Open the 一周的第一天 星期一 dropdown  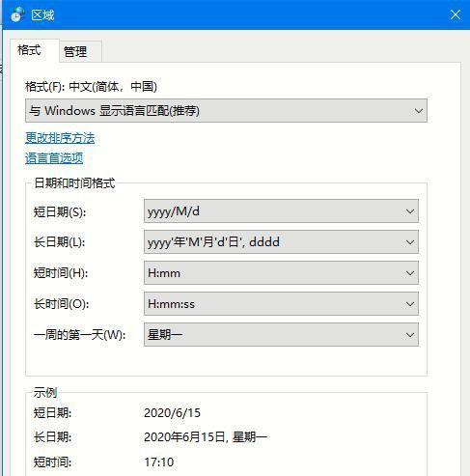pos(281,335)
